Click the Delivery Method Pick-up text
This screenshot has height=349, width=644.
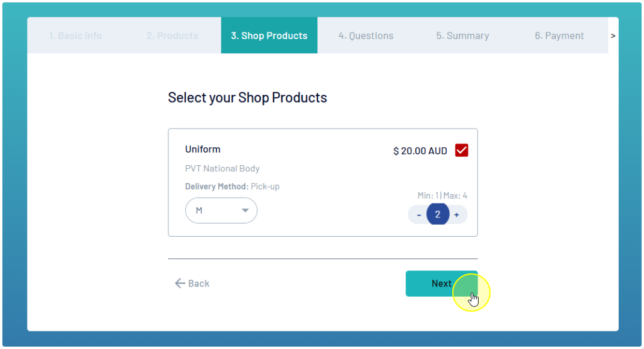(x=232, y=187)
